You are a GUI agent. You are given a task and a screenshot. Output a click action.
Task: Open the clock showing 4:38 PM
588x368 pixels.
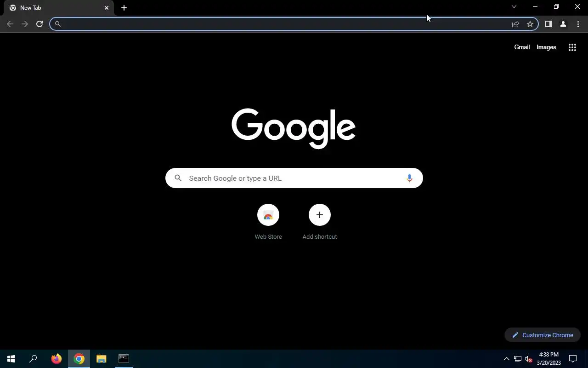[548, 359]
